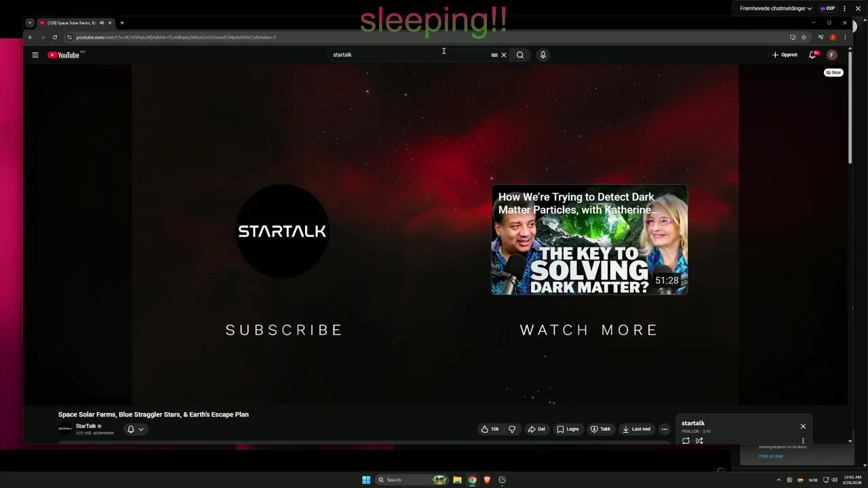Click the Windows taskbar Search box
Image resolution: width=868 pixels, height=488 pixels.
pos(412,480)
